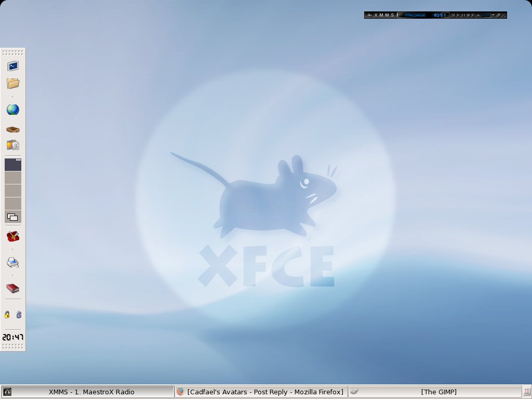Open the small menu arrow above the globe launcher
Viewport: 532px width, 399px height.
13,97
